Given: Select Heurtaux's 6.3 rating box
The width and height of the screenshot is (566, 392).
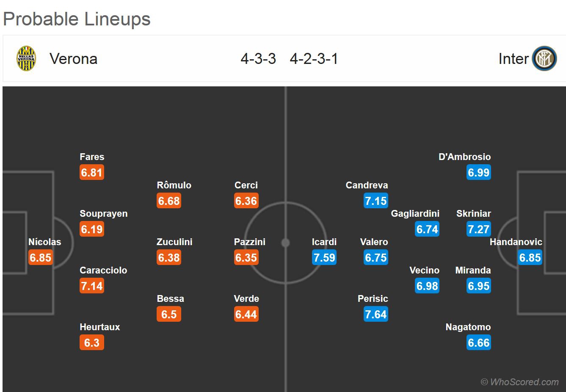Looking at the screenshot, I should [x=92, y=342].
